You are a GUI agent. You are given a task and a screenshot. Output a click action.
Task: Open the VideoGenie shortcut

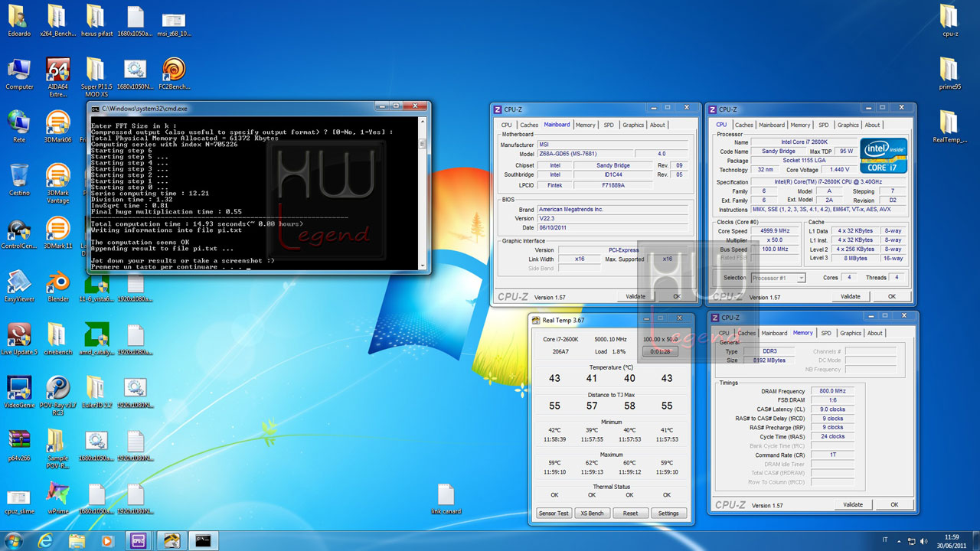[19, 392]
